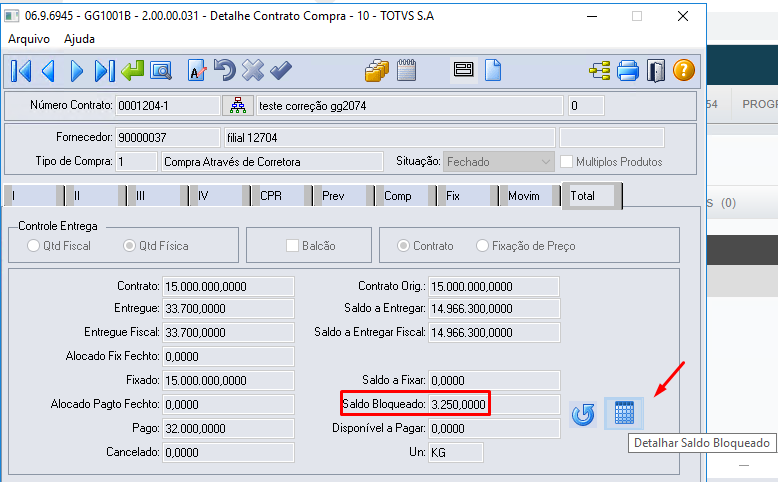Switch to tab II
Image resolution: width=778 pixels, height=482 pixels.
point(95,196)
